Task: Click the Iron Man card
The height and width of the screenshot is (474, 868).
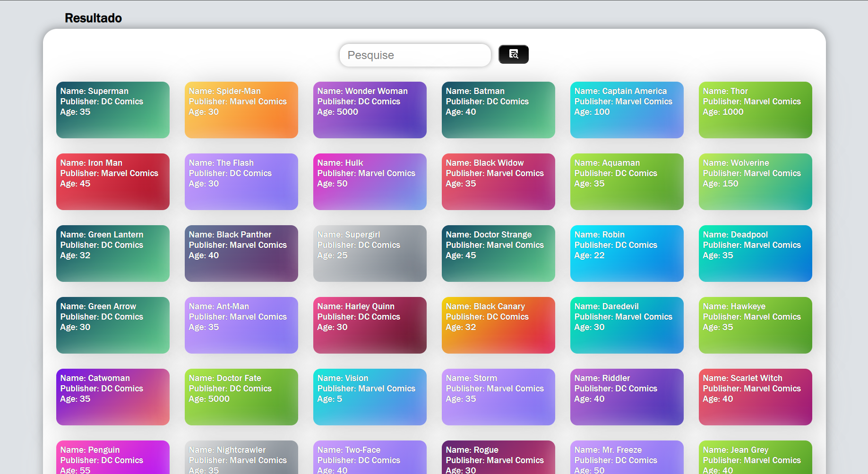Action: click(112, 181)
